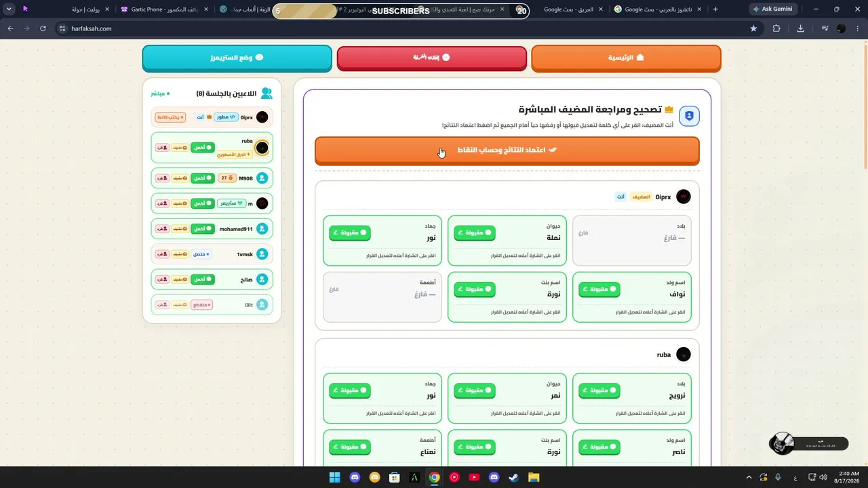
Task: Click i3lt's avatar in players list
Action: pos(262,305)
